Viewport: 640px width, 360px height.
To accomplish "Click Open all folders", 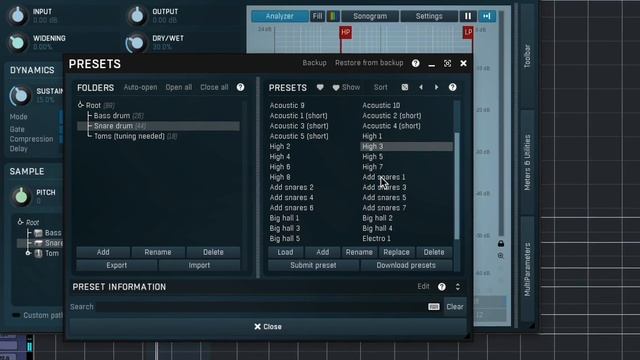I will tap(178, 87).
